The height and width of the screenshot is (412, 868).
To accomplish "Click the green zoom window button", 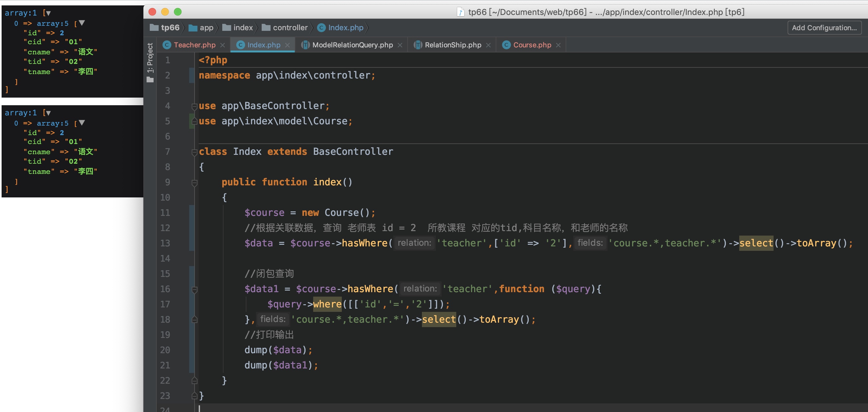I will click(178, 12).
